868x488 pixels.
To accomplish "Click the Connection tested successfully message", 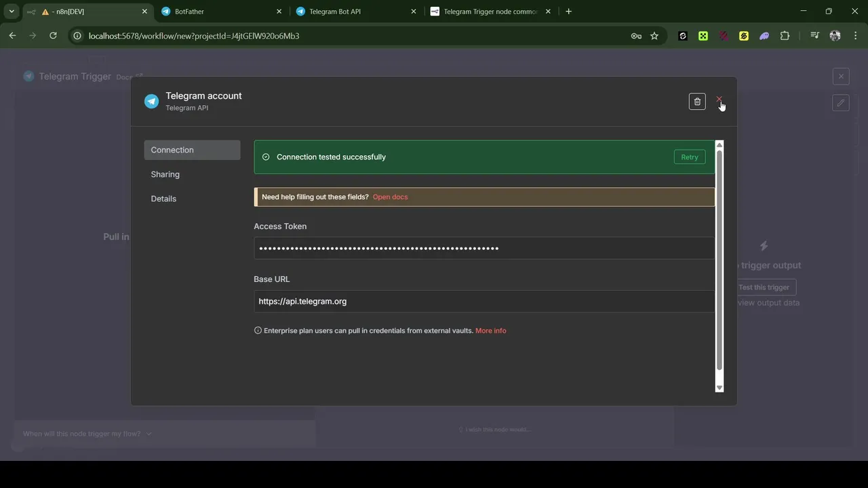I will 331,157.
